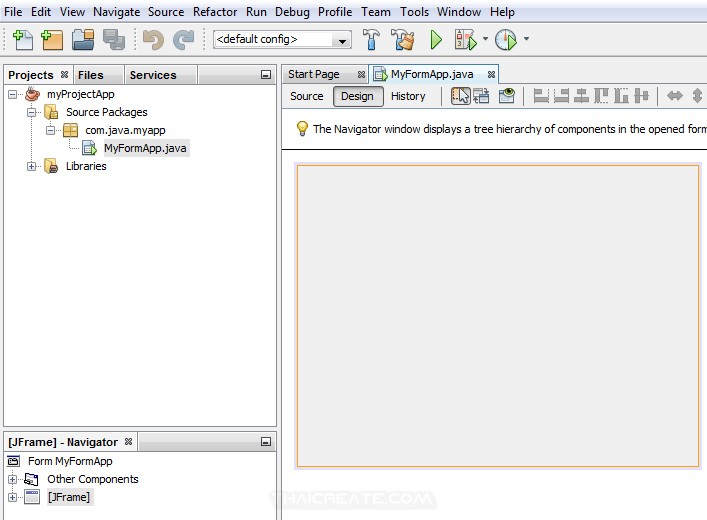The image size is (707, 520).
Task: Collapse the com.java.myapp package node
Action: click(50, 130)
